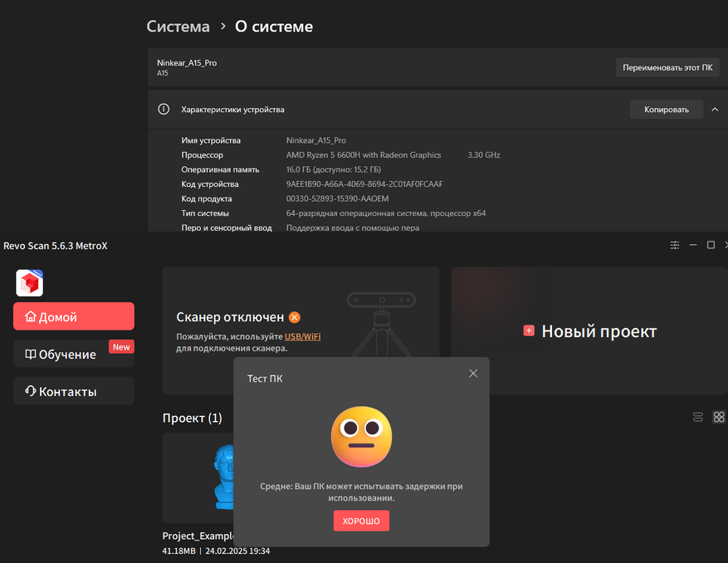Click product code 00330-52893-15390-AAOEM
Viewport: 728px width, 563px height.
point(338,198)
